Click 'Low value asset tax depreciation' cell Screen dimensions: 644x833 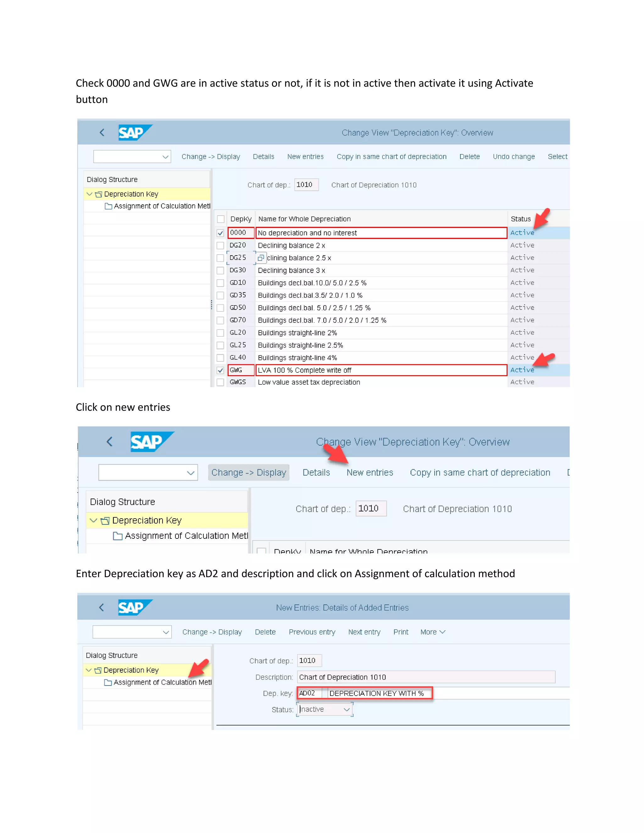coord(381,382)
